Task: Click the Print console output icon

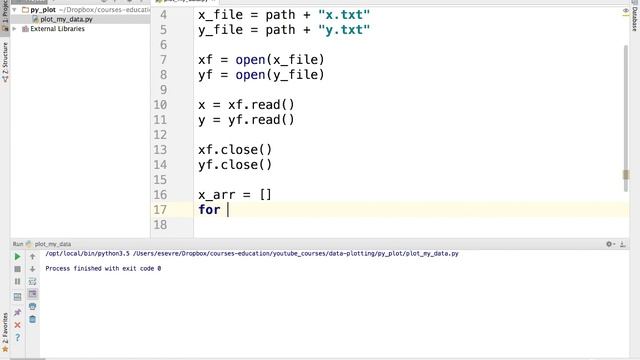Action: [x=33, y=306]
